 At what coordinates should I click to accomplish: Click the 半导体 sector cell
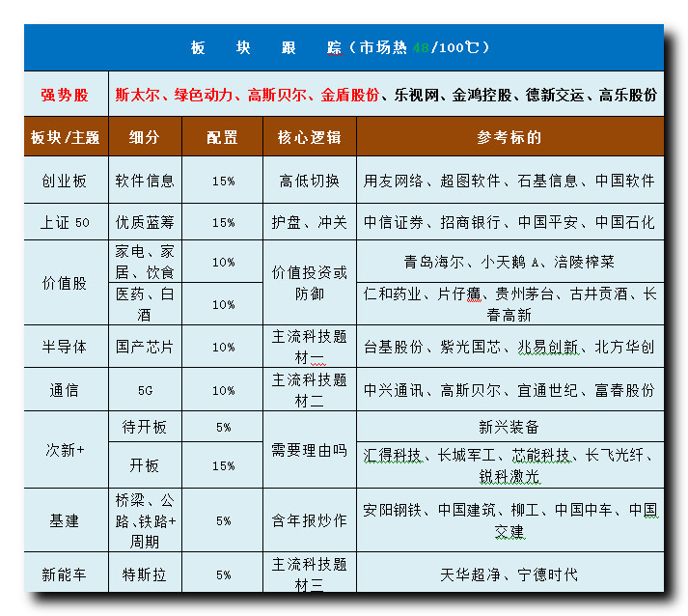pos(65,347)
